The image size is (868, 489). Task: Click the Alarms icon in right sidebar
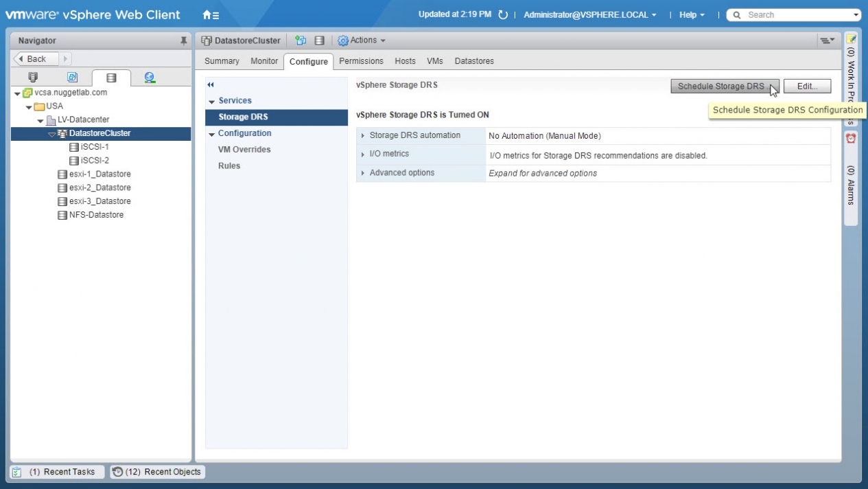pos(851,138)
